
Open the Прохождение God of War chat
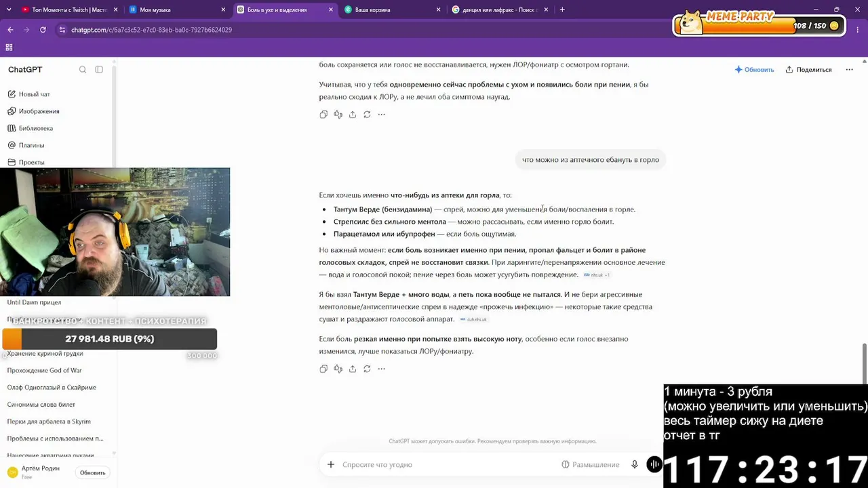(x=44, y=371)
